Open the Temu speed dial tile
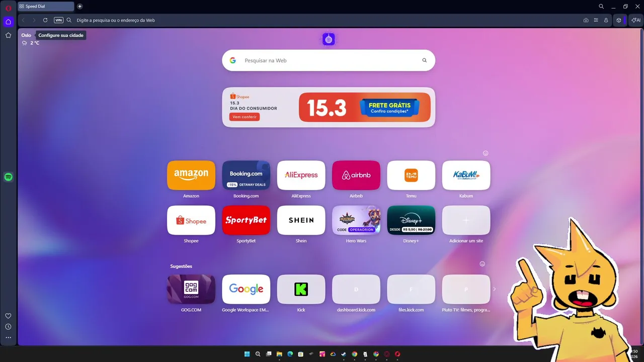Viewport: 644px width, 362px height. pyautogui.click(x=411, y=175)
